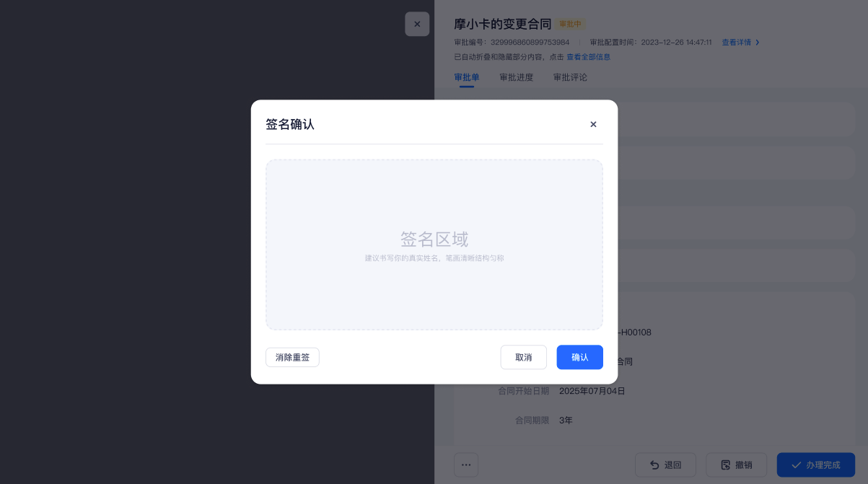Clear signature with 消除重签 button
This screenshot has height=484, width=868.
tap(292, 357)
